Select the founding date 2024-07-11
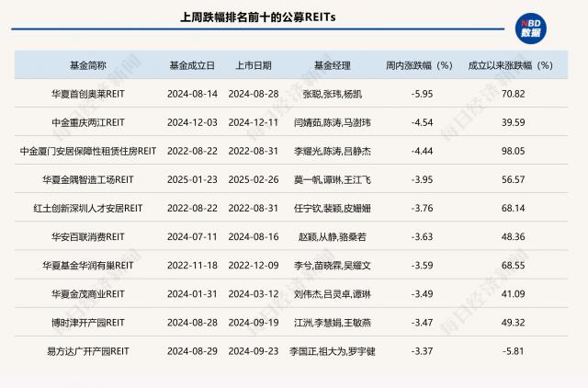The image size is (588, 388). pos(192,237)
